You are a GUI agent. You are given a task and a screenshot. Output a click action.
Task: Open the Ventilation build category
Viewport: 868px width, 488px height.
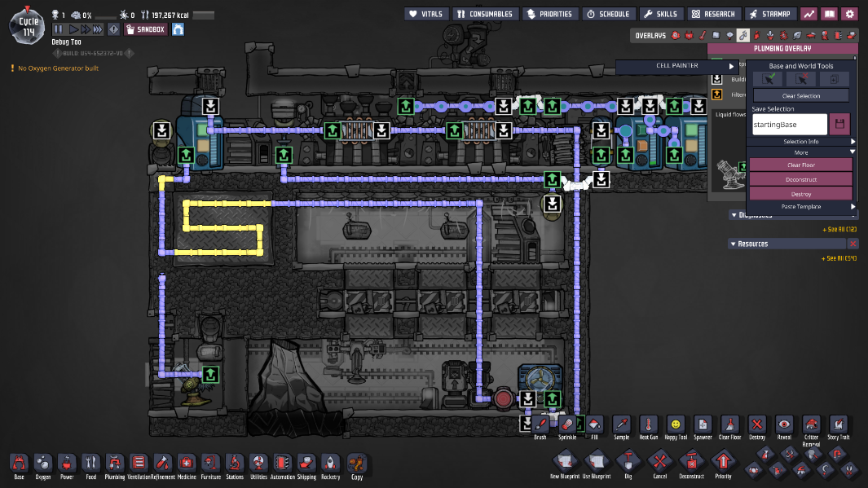(139, 464)
